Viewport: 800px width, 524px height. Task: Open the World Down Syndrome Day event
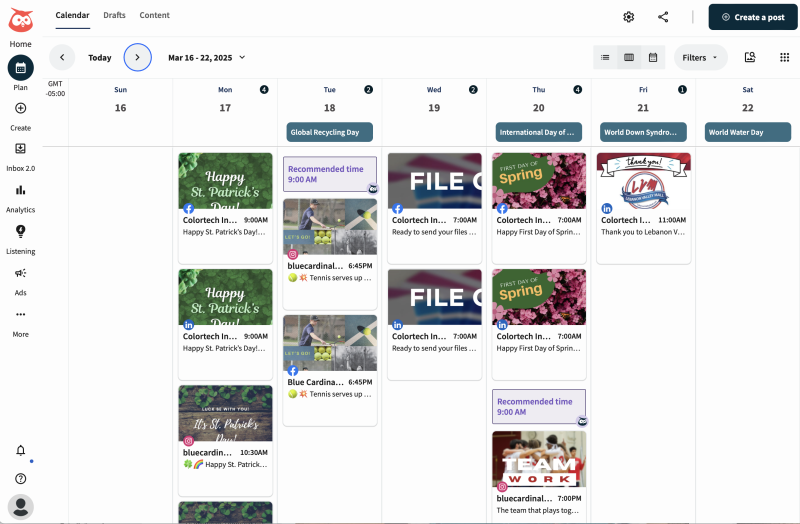643,132
